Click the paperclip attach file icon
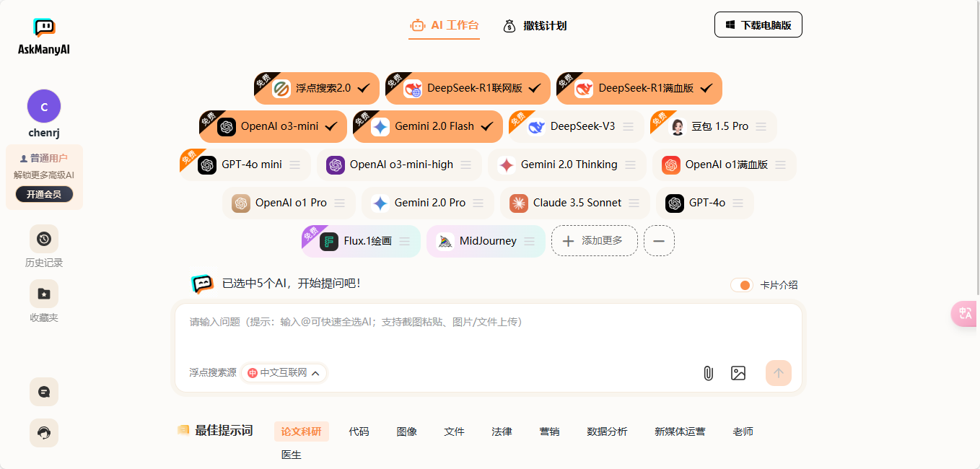980x469 pixels. [x=708, y=373]
